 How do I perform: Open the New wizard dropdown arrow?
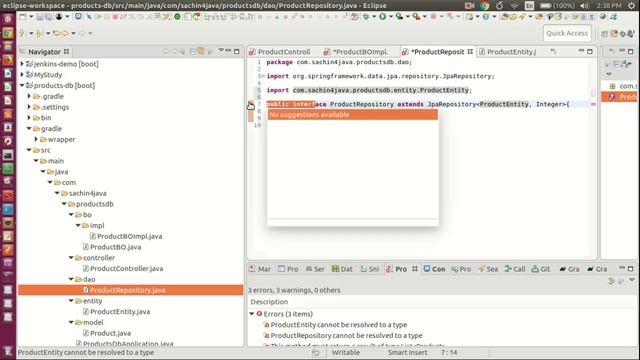pos(31,17)
